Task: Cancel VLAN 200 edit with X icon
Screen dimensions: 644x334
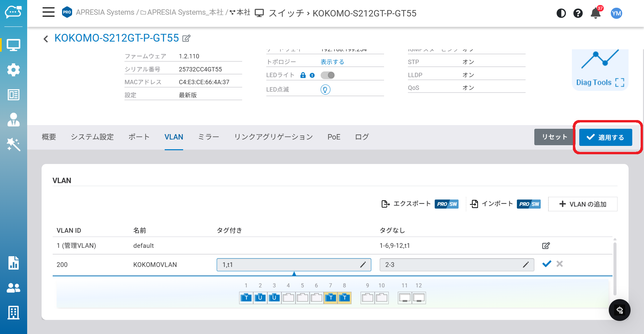Action: (x=559, y=264)
